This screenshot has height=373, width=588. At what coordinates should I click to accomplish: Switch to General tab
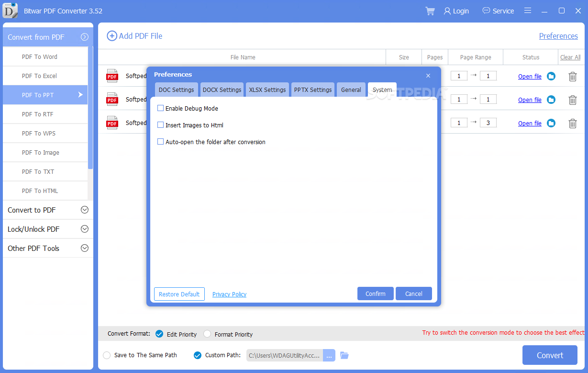(351, 90)
